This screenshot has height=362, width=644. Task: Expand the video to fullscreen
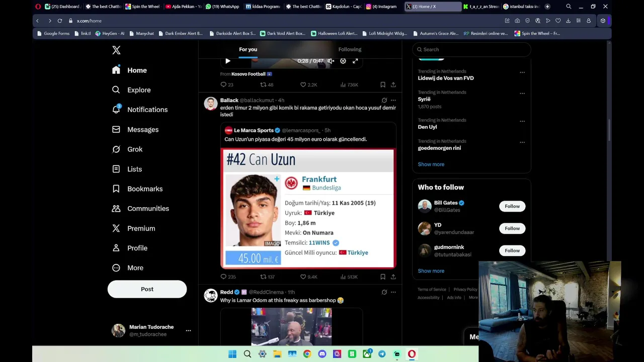point(355,61)
